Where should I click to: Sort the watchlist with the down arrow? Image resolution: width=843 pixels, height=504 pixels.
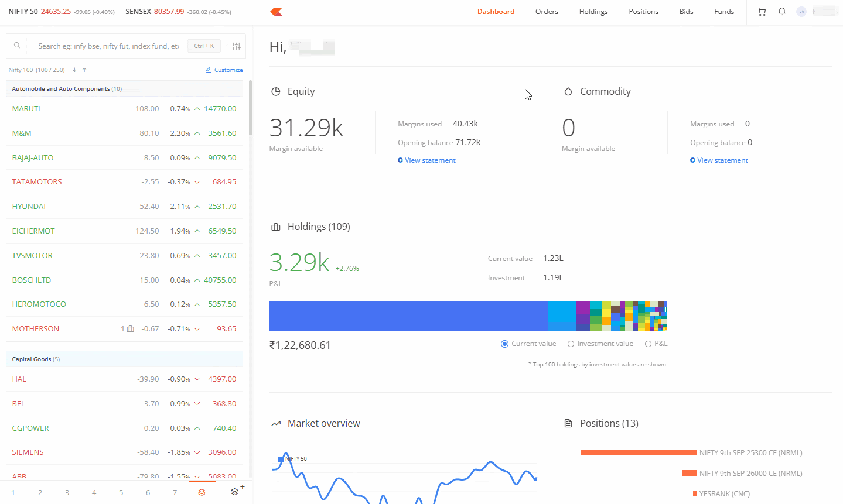74,70
